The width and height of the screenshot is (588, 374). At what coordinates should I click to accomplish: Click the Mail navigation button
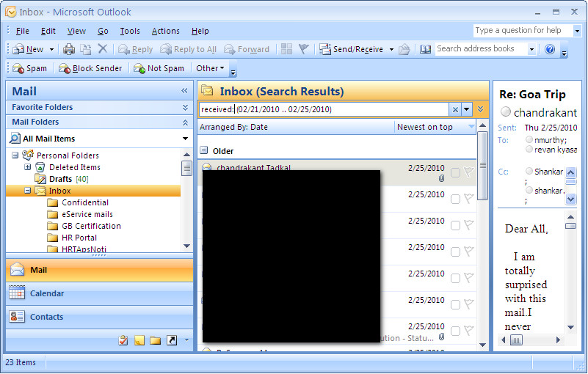coord(99,270)
